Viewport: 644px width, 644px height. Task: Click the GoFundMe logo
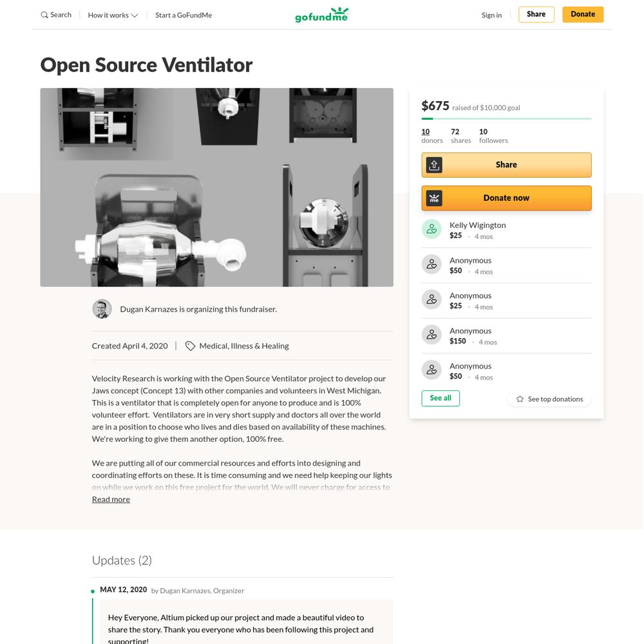coord(321,15)
